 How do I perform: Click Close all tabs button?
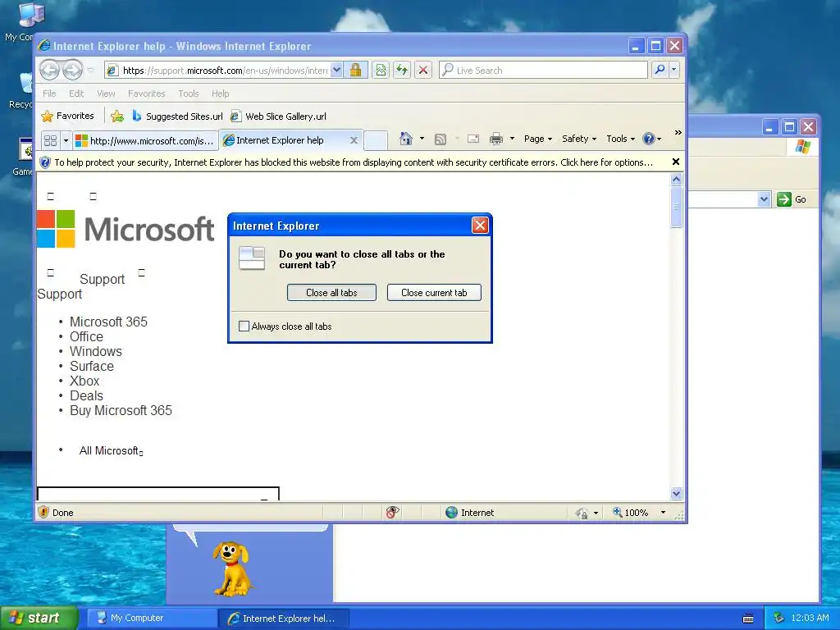[331, 293]
